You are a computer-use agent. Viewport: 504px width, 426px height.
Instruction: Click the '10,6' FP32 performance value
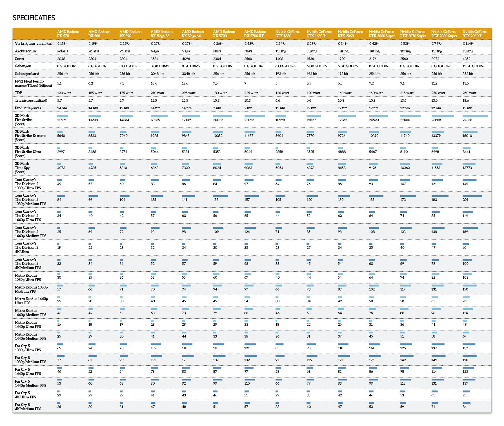[x=154, y=83]
